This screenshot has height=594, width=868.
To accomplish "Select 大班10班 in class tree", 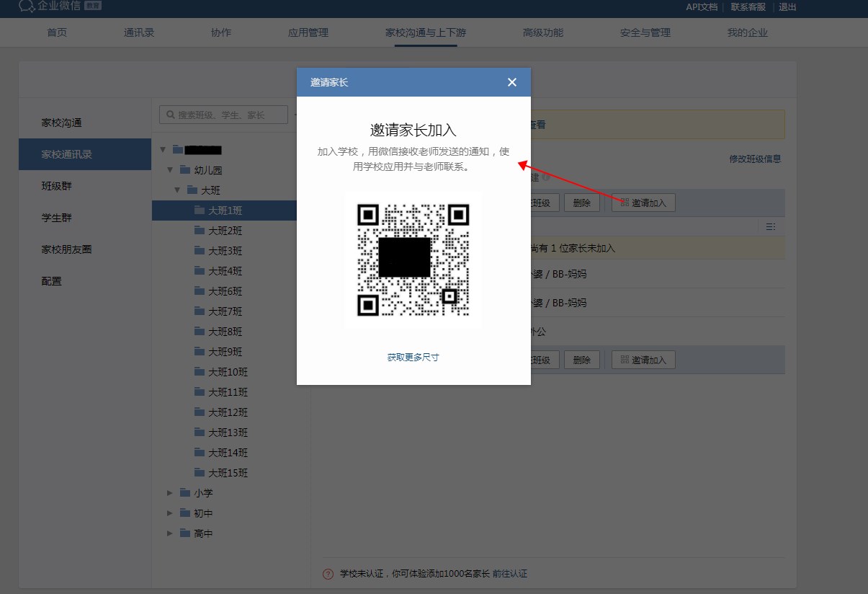I will 228,372.
